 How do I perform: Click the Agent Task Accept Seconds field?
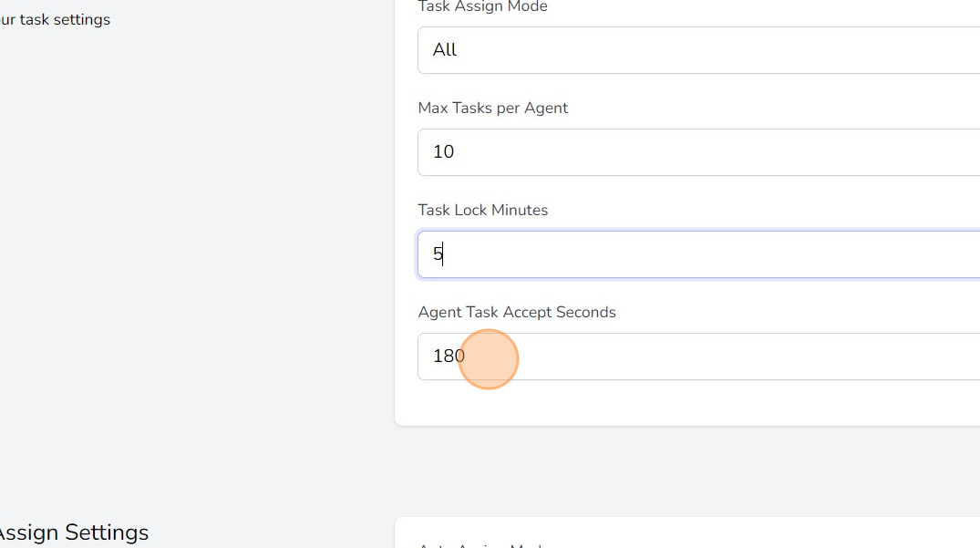(697, 357)
